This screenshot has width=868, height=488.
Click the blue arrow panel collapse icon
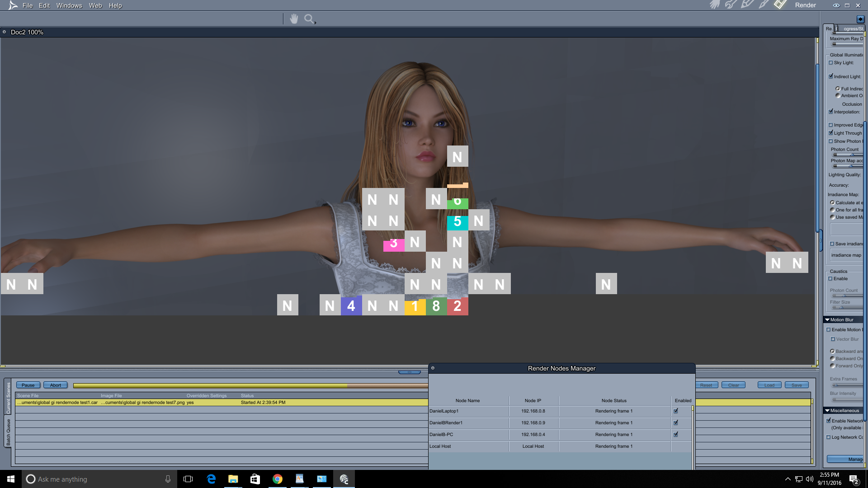pyautogui.click(x=860, y=19)
